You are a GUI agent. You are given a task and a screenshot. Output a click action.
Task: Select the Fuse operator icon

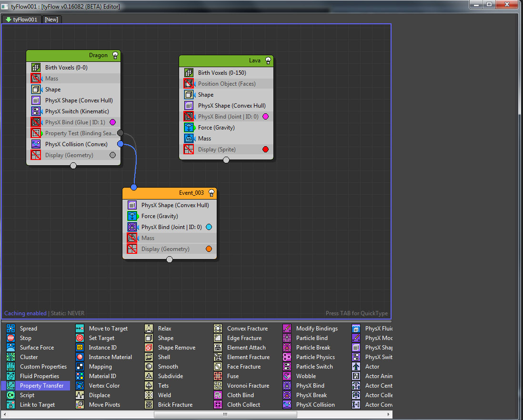[x=218, y=376]
